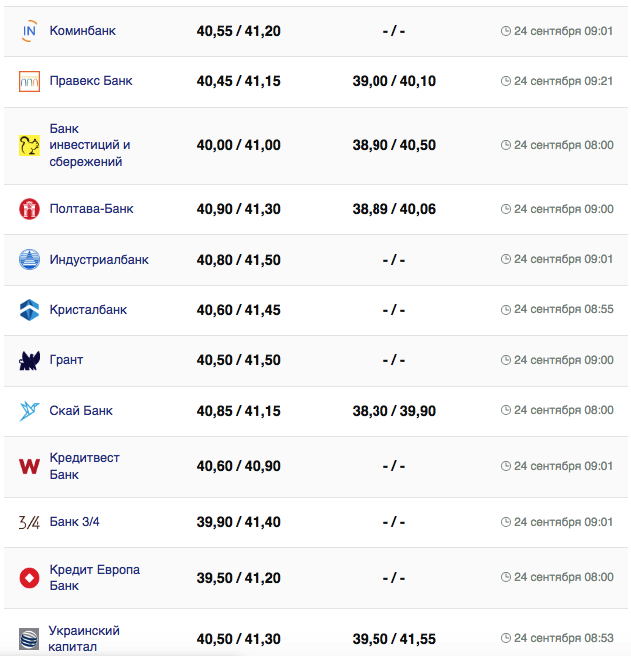This screenshot has height=656, width=631.
Task: Click the red Кредитвест Банк logo icon
Action: (29, 466)
